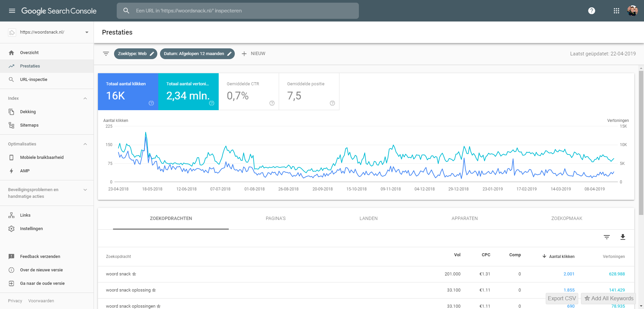Click the Feedback verzenden speech icon
The width and height of the screenshot is (644, 309).
pos(11,257)
